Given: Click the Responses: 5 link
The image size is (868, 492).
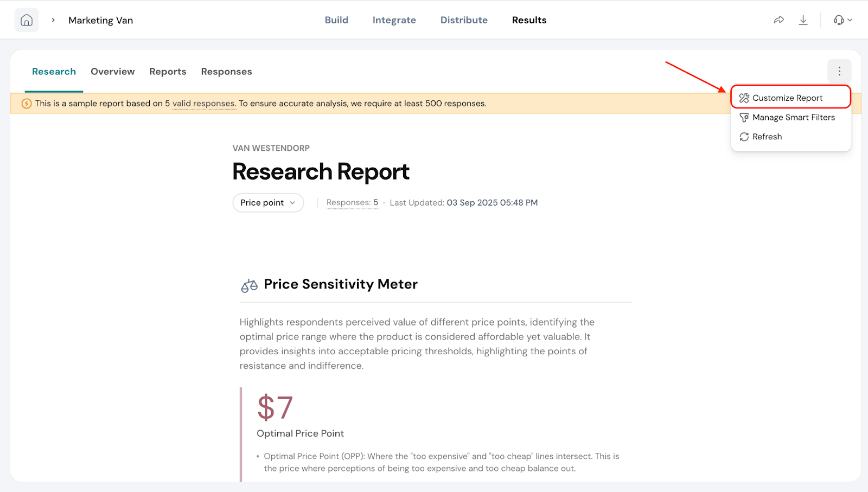Looking at the screenshot, I should coord(352,203).
